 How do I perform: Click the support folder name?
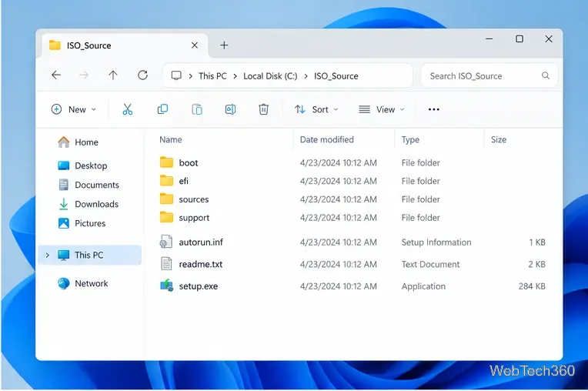click(x=194, y=218)
